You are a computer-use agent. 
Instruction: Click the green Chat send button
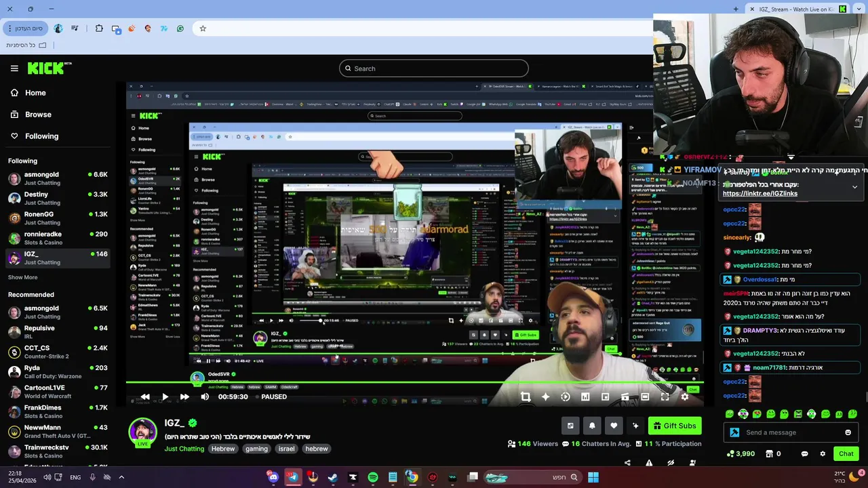click(846, 453)
